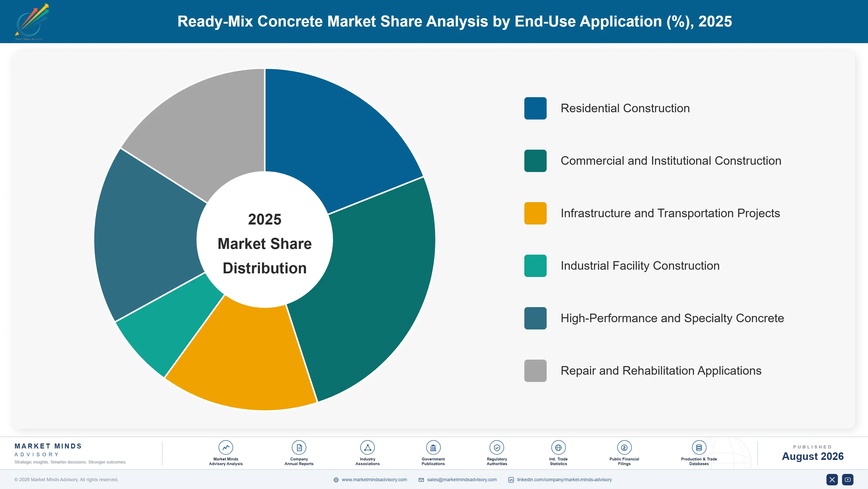The height and width of the screenshot is (489, 868).
Task: Open the YouTube icon in footer
Action: coord(848,480)
